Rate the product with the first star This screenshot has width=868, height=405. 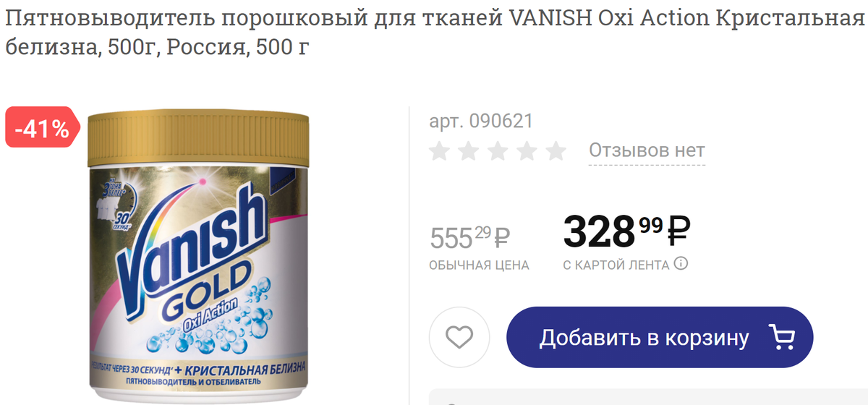(440, 150)
